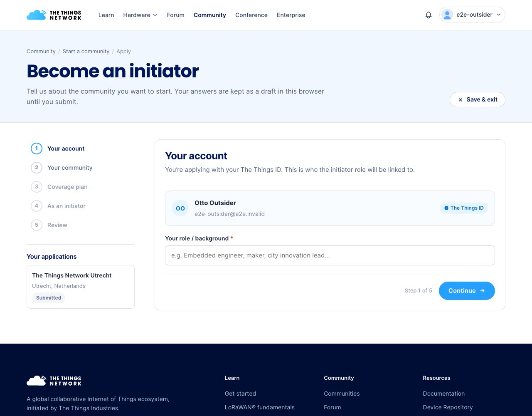
Task: Click the e2e-outsider@e2e.invalid email text
Action: (229, 214)
